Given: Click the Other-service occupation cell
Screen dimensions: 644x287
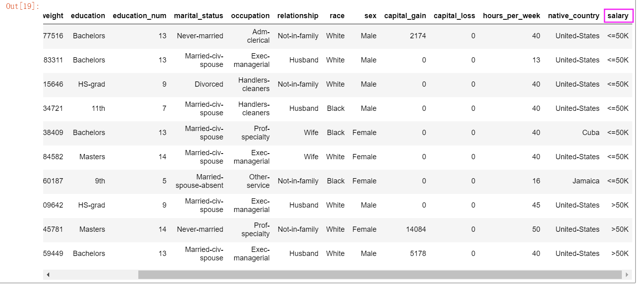Looking at the screenshot, I should 258,181.
